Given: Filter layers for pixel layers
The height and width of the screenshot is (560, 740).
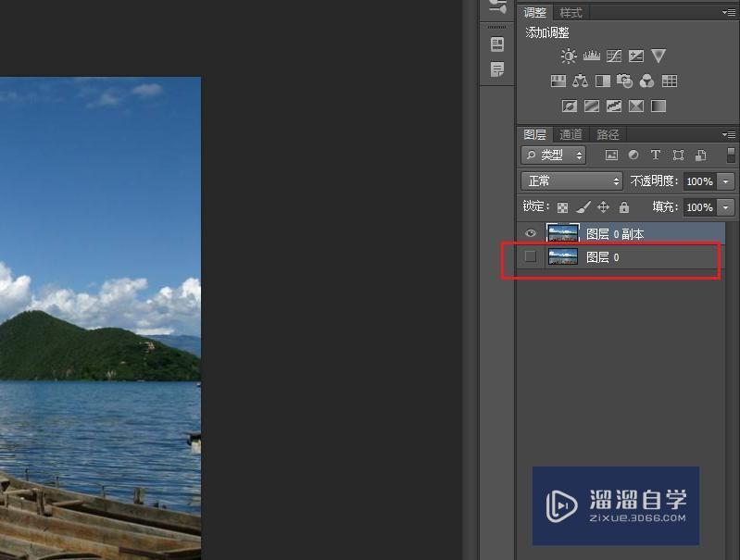Looking at the screenshot, I should 611,155.
